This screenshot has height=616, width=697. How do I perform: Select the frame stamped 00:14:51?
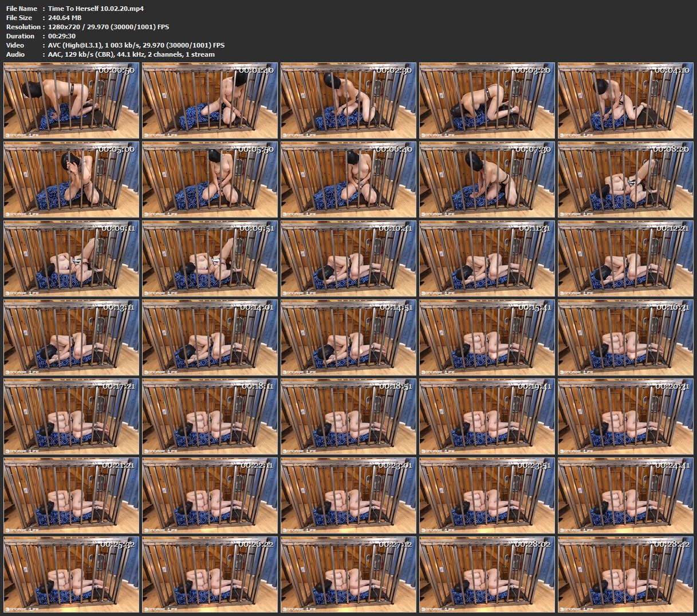pyautogui.click(x=348, y=338)
